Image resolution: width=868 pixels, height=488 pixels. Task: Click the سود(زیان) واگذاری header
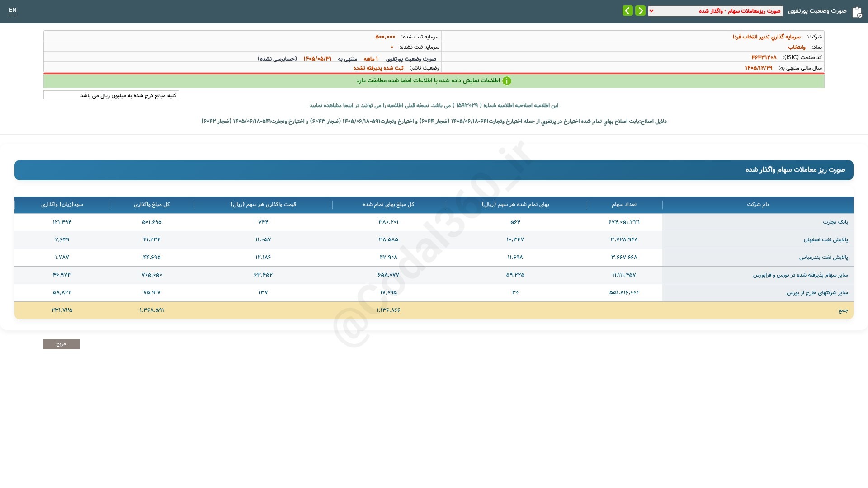(62, 205)
